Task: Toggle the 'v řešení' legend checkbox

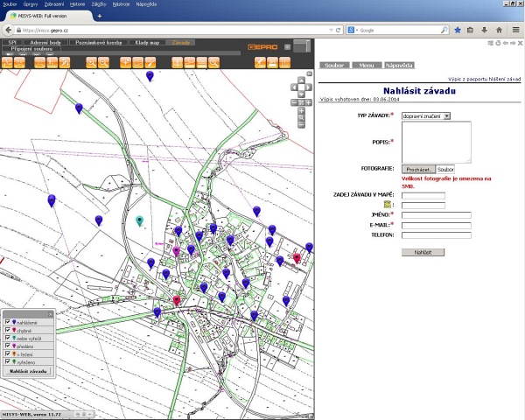Action: tap(8, 353)
